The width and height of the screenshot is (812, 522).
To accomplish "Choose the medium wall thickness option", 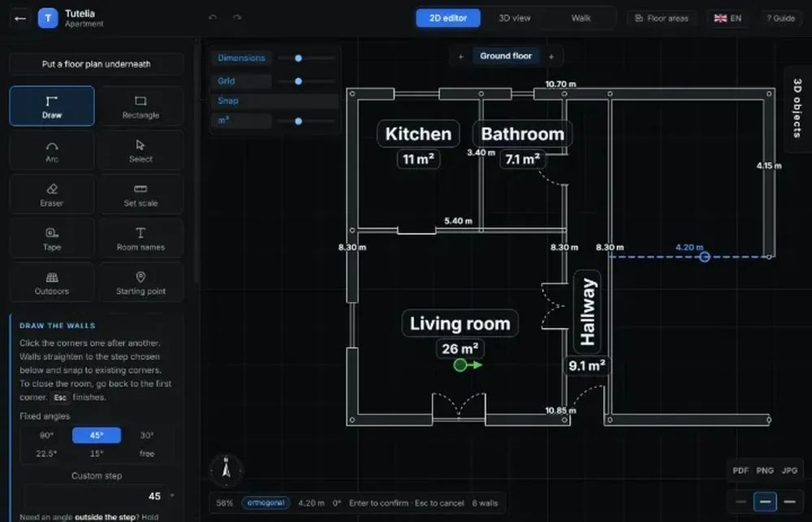I will [765, 502].
